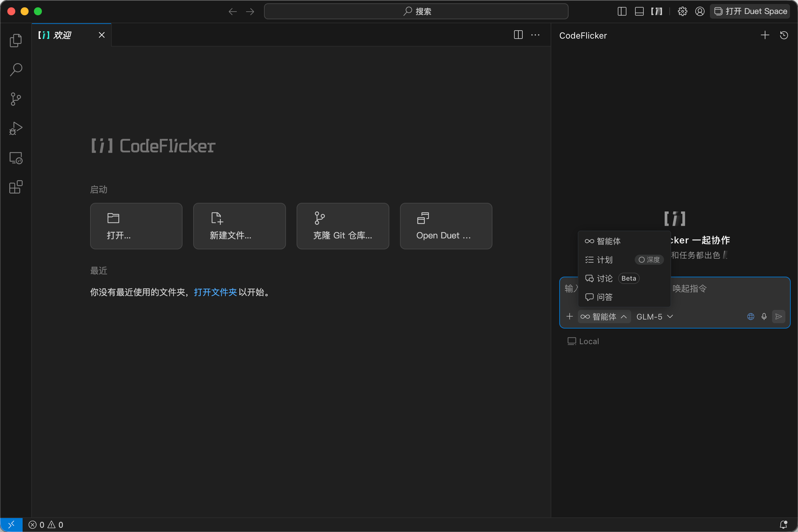Open Remote Explorer view in sidebar
This screenshot has height=532, width=798.
16,158
